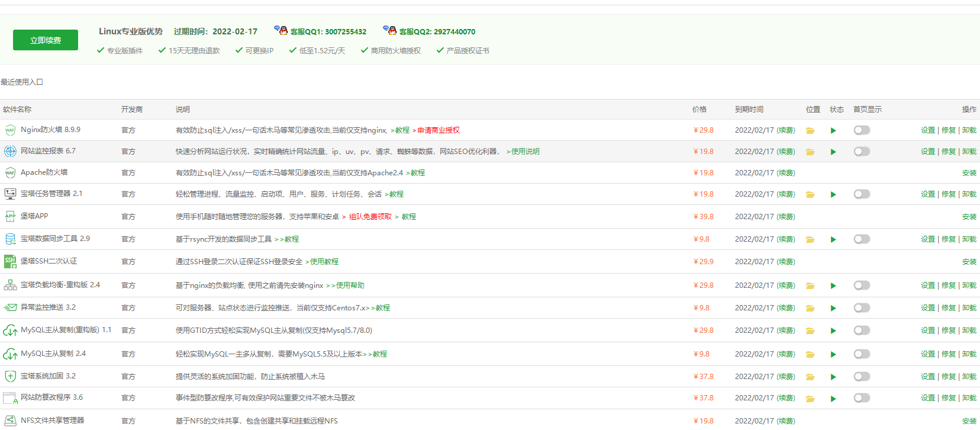The image size is (980, 430).
Task: Click the 软件名称 column header
Action: pos(17,110)
